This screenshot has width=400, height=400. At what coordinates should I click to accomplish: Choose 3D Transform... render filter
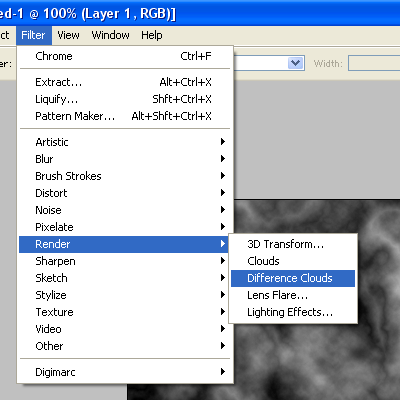[293, 244]
